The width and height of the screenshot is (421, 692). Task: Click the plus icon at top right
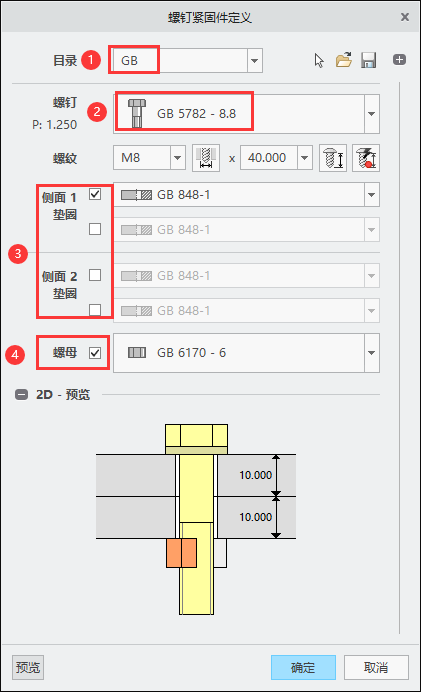coord(399,60)
